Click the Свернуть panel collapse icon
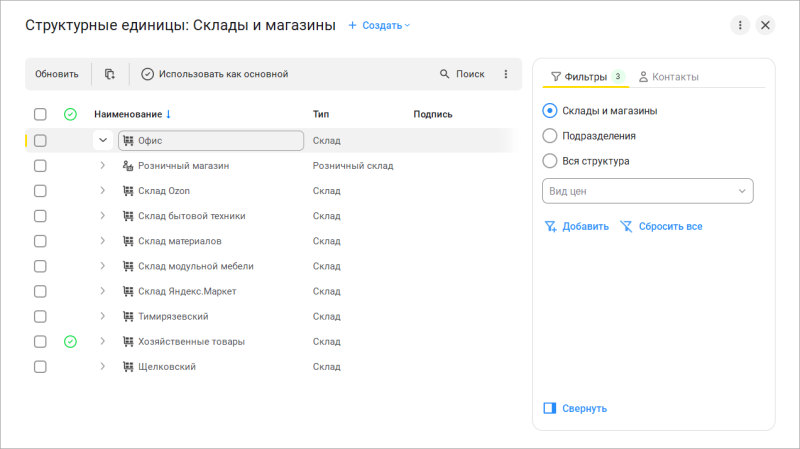Image resolution: width=800 pixels, height=449 pixels. pyautogui.click(x=549, y=408)
